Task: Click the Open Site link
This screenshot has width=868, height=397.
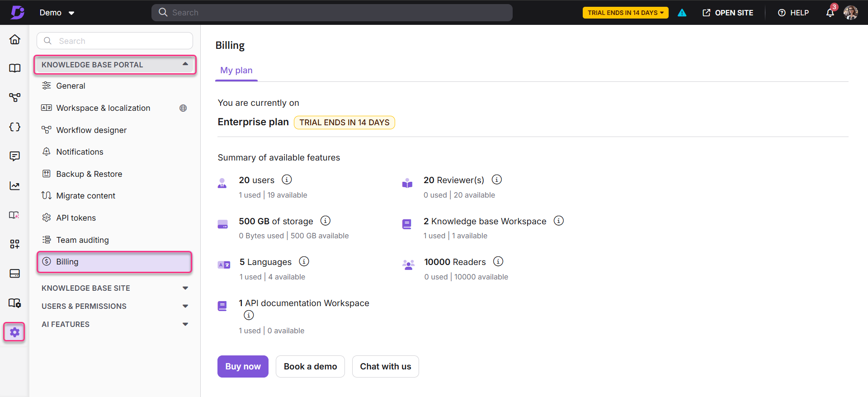Action: 728,13
